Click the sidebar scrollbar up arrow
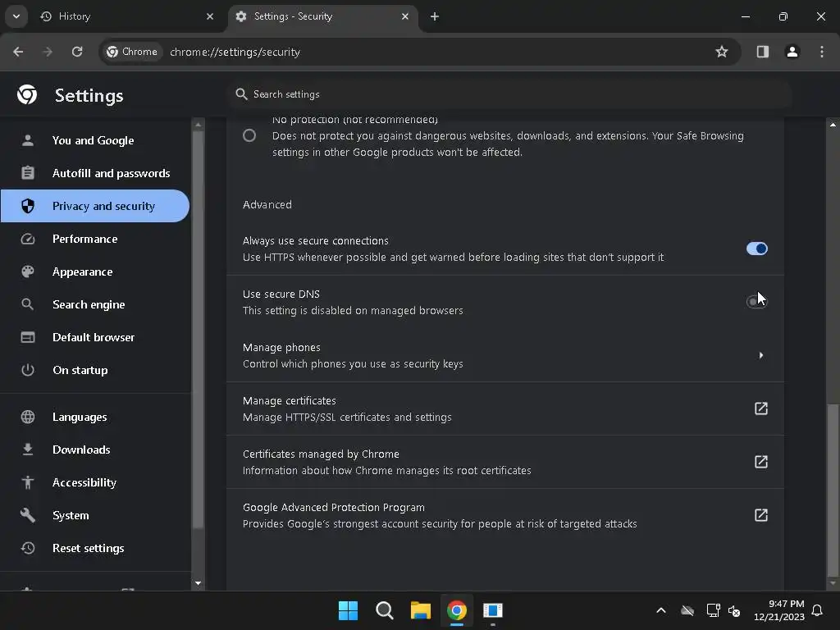Image resolution: width=840 pixels, height=630 pixels. pos(199,125)
